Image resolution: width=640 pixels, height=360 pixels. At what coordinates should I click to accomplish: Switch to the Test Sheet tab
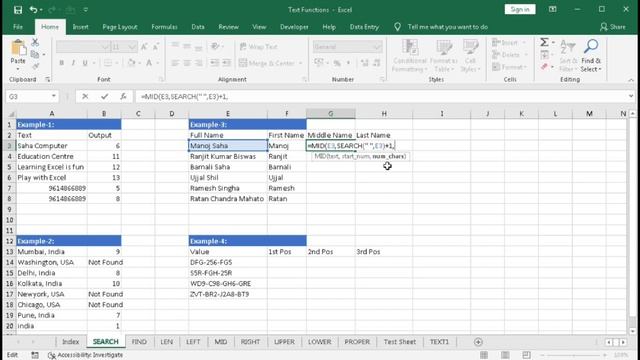400,342
